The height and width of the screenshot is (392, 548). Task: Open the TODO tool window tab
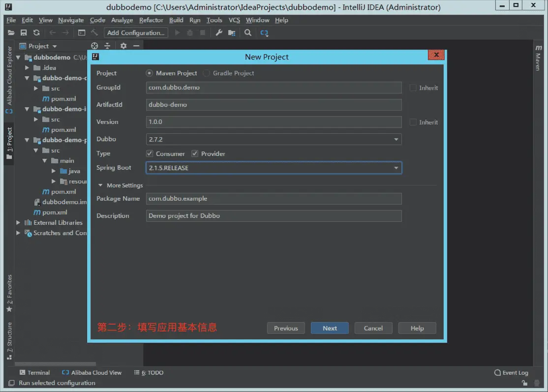click(x=149, y=373)
